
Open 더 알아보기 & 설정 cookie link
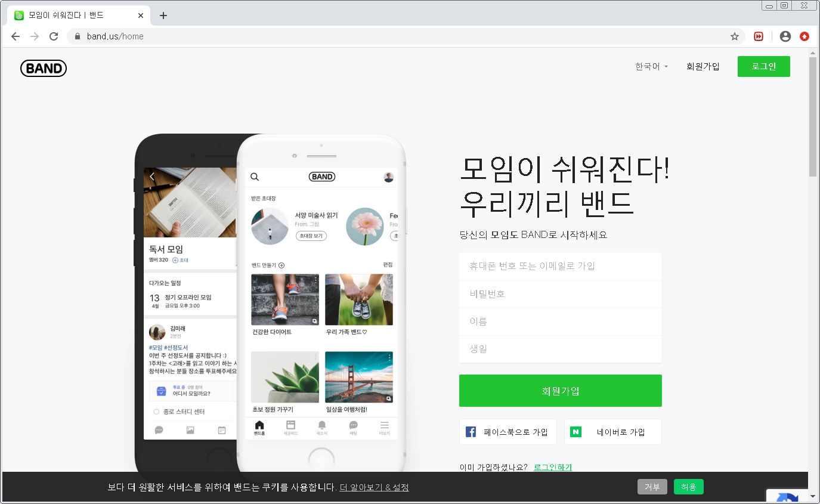375,487
